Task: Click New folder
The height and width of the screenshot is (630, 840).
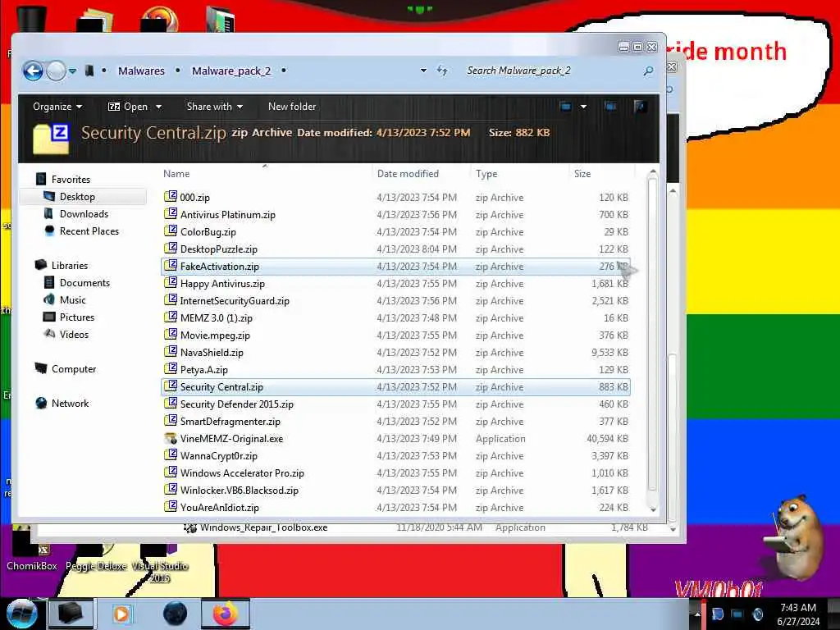Action: coord(292,107)
